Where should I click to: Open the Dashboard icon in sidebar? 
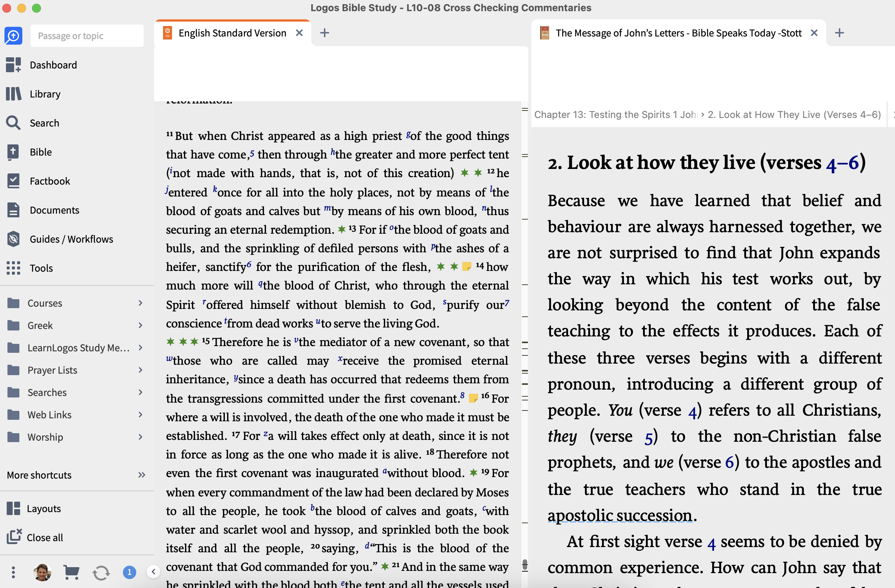[x=13, y=65]
